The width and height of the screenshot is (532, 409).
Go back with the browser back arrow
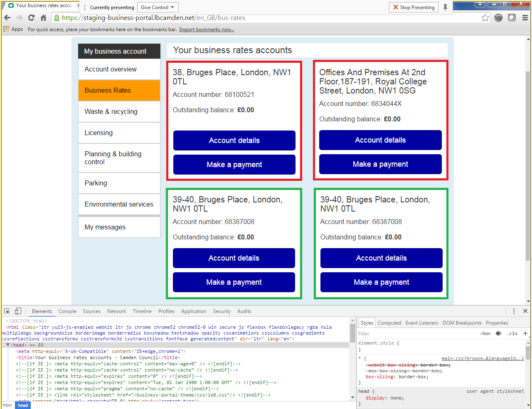click(7, 18)
